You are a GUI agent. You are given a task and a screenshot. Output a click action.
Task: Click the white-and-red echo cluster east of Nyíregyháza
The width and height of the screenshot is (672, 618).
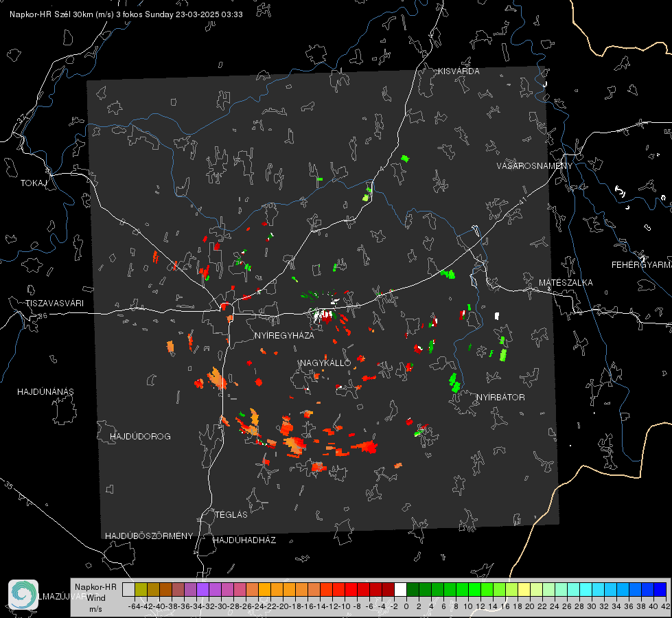[323, 315]
